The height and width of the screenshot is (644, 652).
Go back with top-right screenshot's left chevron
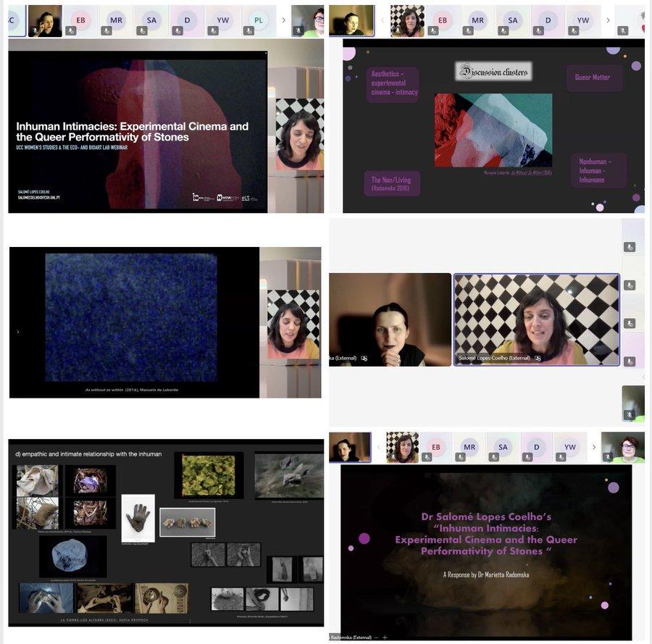[383, 20]
